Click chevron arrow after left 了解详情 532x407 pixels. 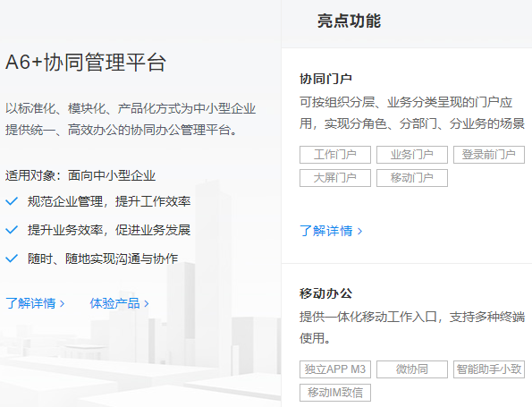click(62, 303)
